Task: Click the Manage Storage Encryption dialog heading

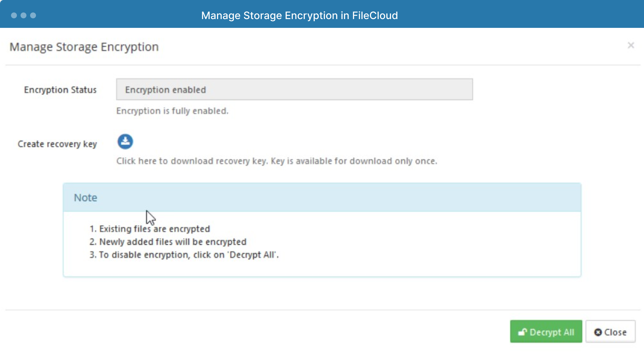Action: pos(84,47)
